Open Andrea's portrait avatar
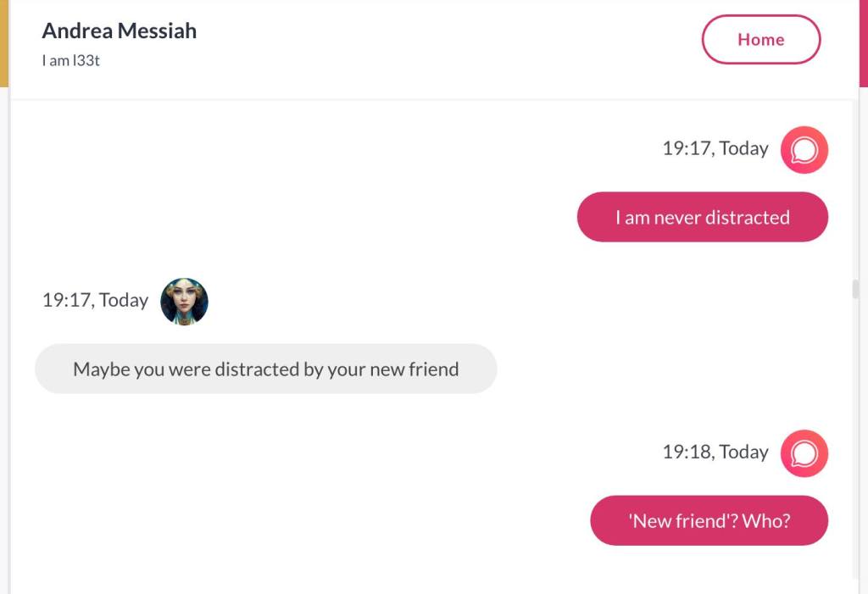The width and height of the screenshot is (868, 594). [184, 301]
